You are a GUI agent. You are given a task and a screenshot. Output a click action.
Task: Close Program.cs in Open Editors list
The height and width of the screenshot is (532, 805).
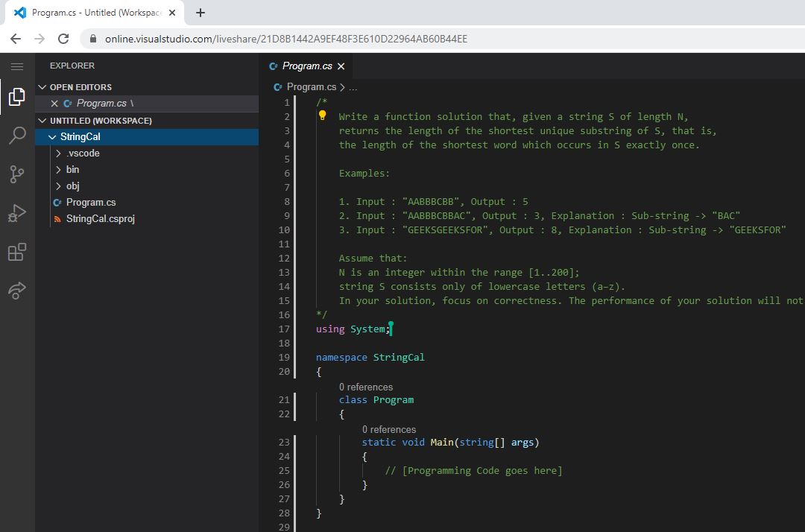point(54,104)
